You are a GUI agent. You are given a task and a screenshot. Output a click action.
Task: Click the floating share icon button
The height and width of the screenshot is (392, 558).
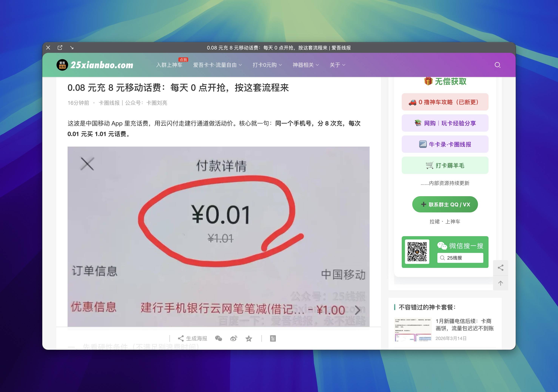tap(500, 268)
